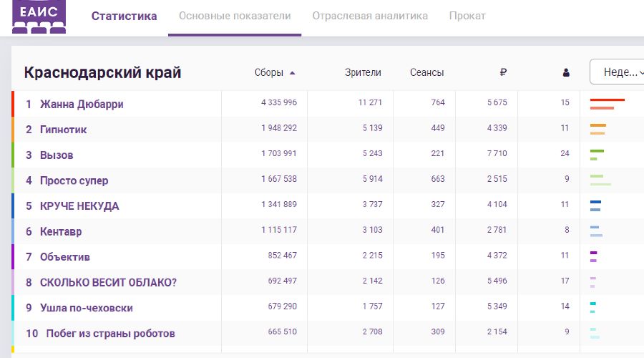Click the green bar chart for Вызов

[x=597, y=155]
